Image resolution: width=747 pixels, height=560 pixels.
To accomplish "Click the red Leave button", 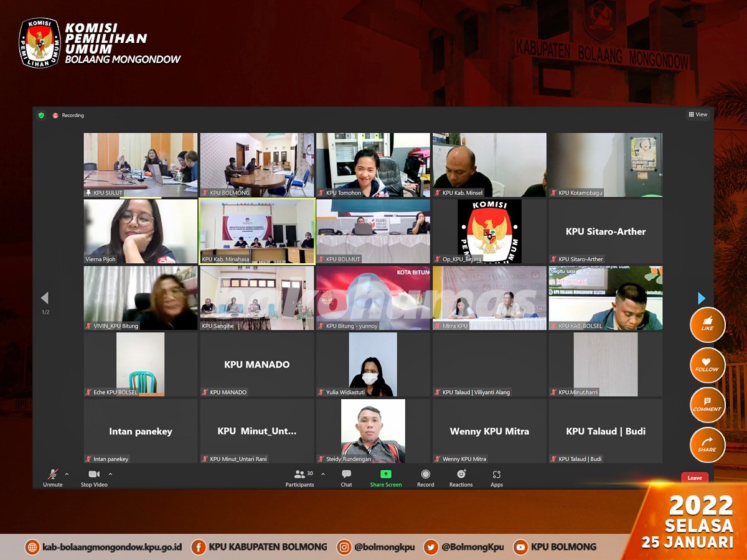I will coord(695,478).
